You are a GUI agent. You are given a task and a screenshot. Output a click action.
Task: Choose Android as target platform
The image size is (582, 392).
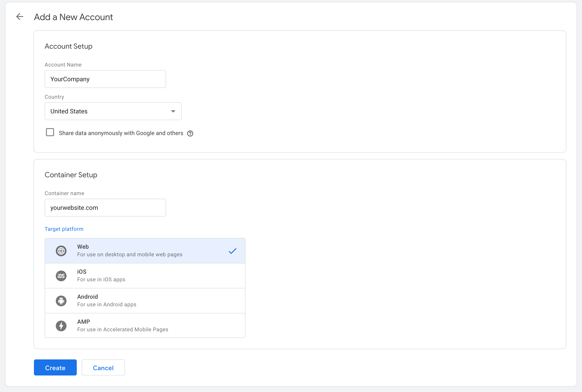(x=145, y=301)
